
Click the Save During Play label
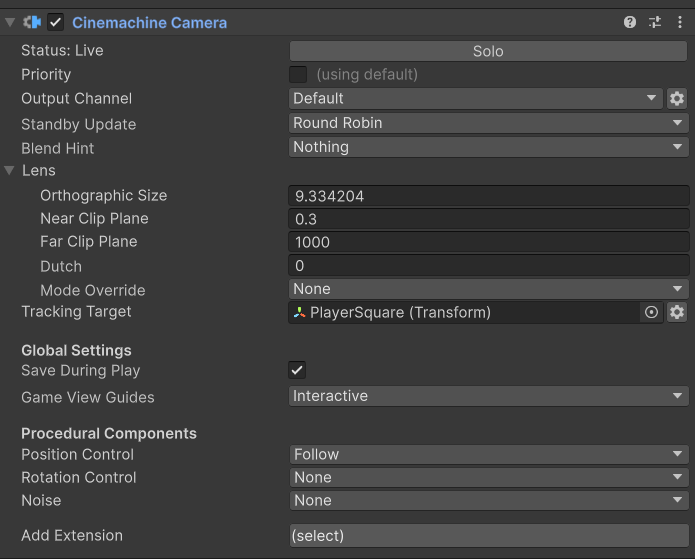click(81, 371)
